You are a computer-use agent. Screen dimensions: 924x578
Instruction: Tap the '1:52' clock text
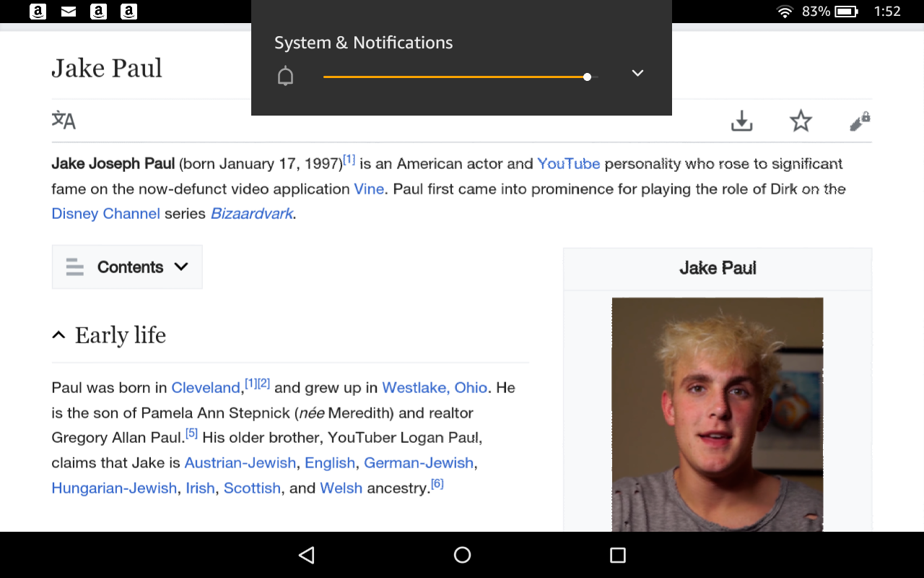coord(887,12)
